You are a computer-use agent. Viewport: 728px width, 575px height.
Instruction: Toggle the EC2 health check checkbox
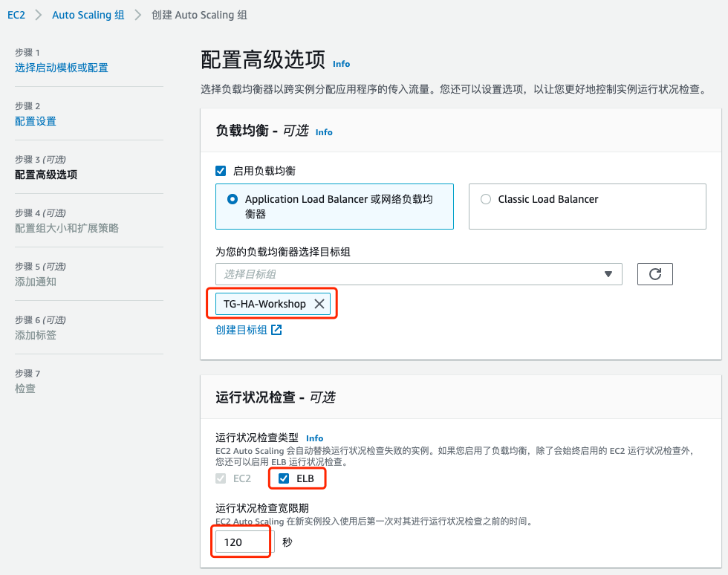pos(221,478)
